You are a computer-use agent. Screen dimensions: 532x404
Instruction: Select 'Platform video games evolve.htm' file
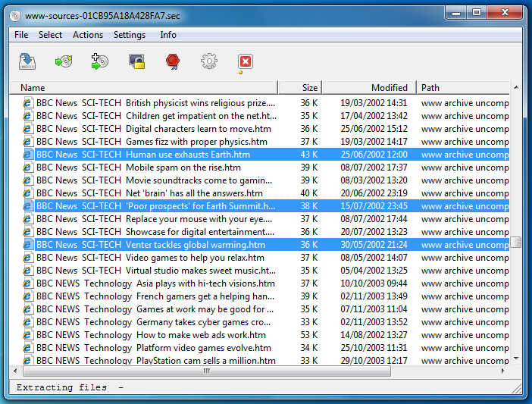[154, 348]
